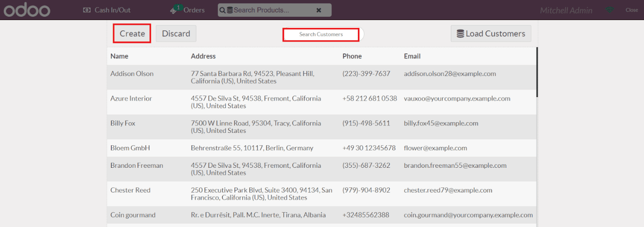This screenshot has height=227, width=644.
Task: Create a new customer
Action: click(132, 34)
